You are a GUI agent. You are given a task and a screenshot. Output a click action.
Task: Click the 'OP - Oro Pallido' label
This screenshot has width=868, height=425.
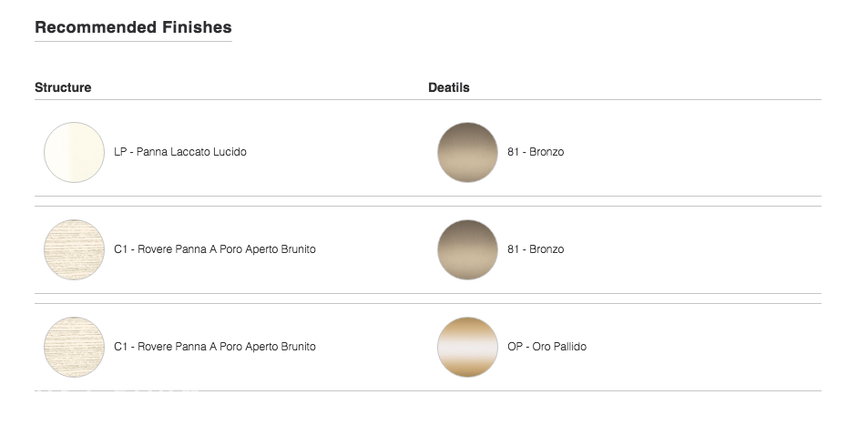546,347
